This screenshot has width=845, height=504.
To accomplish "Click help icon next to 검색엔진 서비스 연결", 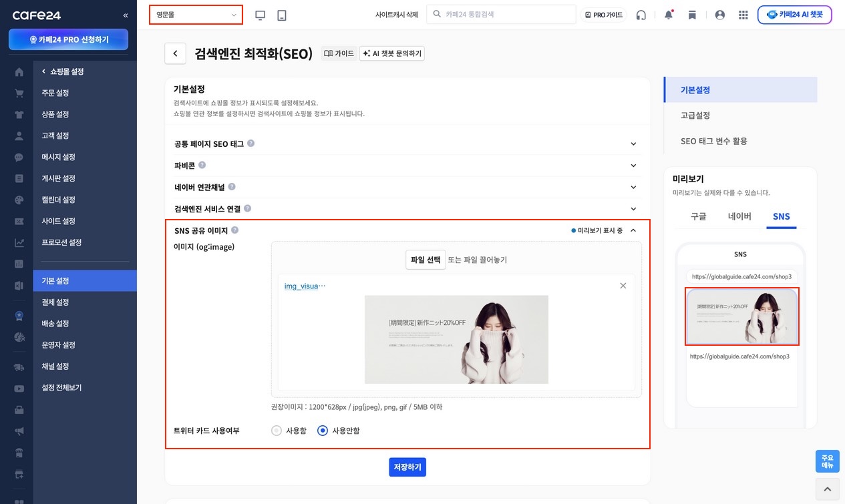I will tap(247, 208).
